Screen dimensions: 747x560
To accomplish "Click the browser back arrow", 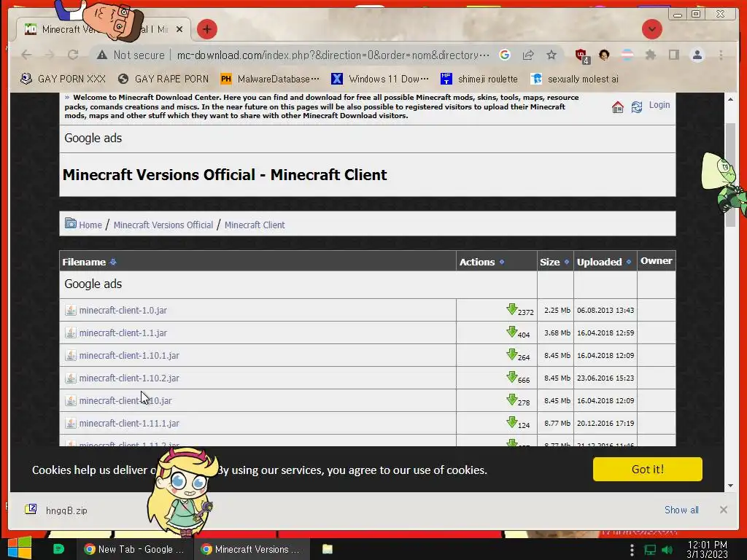I will point(26,55).
